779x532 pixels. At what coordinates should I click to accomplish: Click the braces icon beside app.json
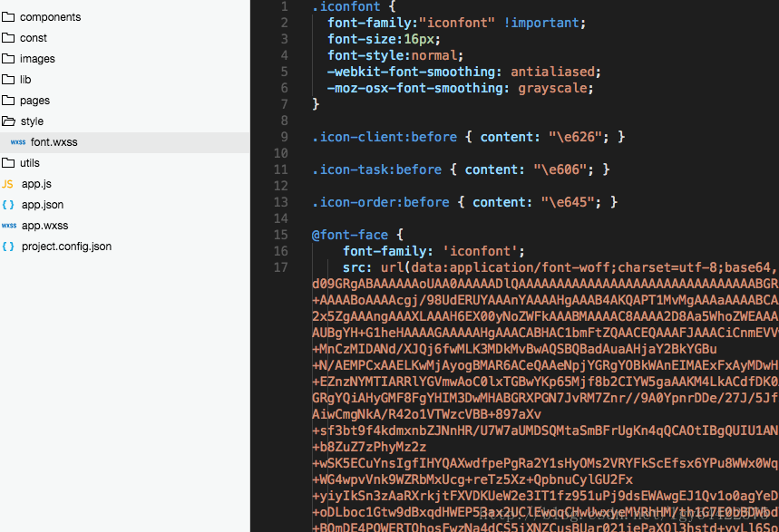(x=8, y=205)
